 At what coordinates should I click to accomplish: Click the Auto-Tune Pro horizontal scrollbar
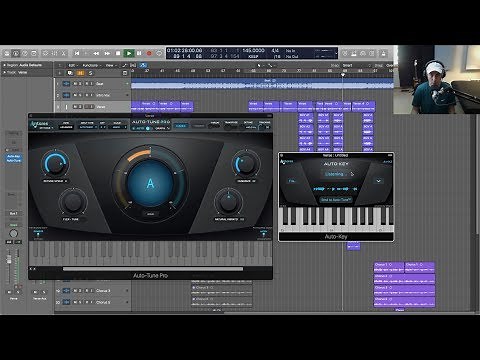(153, 269)
